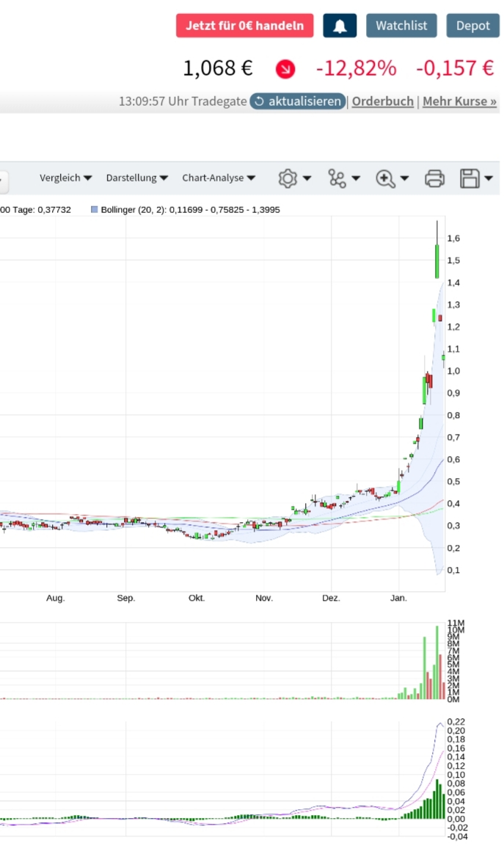
Task: Click the red downward trend arrow icon
Action: [285, 69]
